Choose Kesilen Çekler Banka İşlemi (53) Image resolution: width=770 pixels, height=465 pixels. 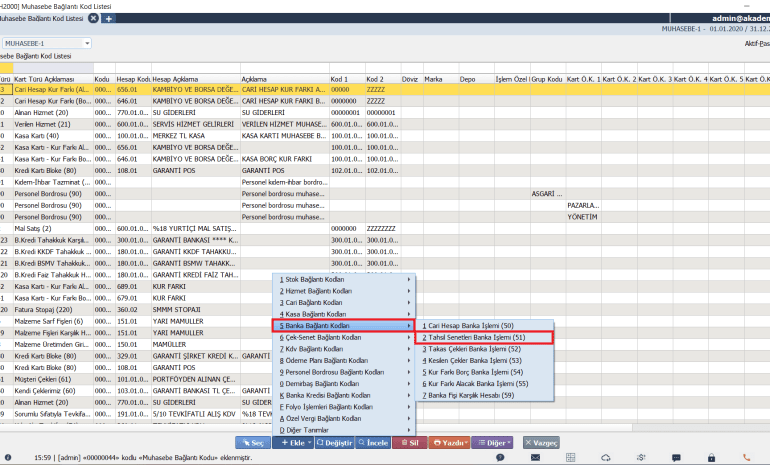(x=485, y=360)
